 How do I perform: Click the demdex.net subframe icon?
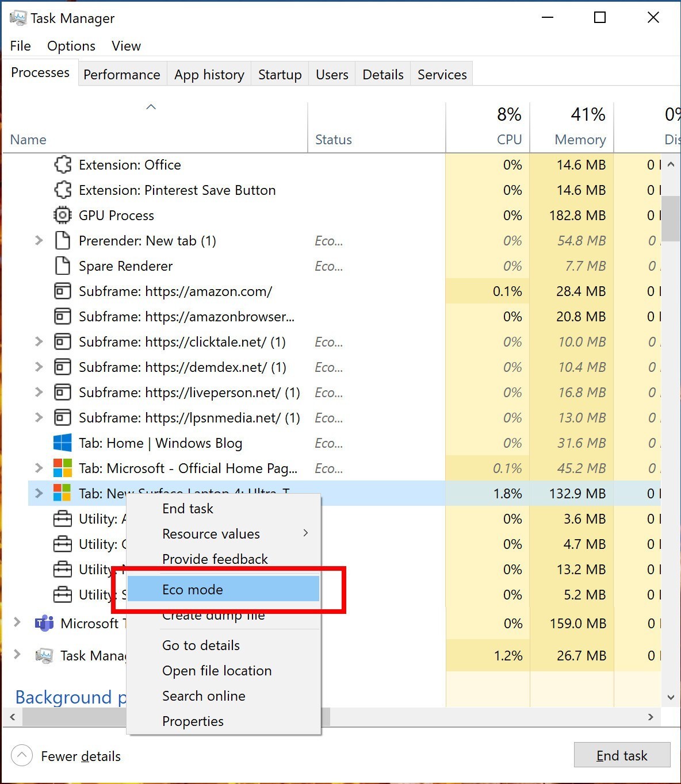point(63,367)
